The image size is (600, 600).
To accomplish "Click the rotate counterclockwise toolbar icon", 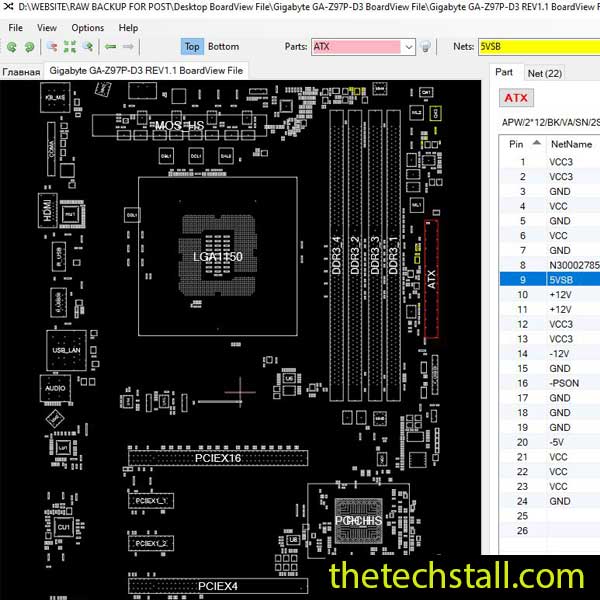I will tap(11, 46).
